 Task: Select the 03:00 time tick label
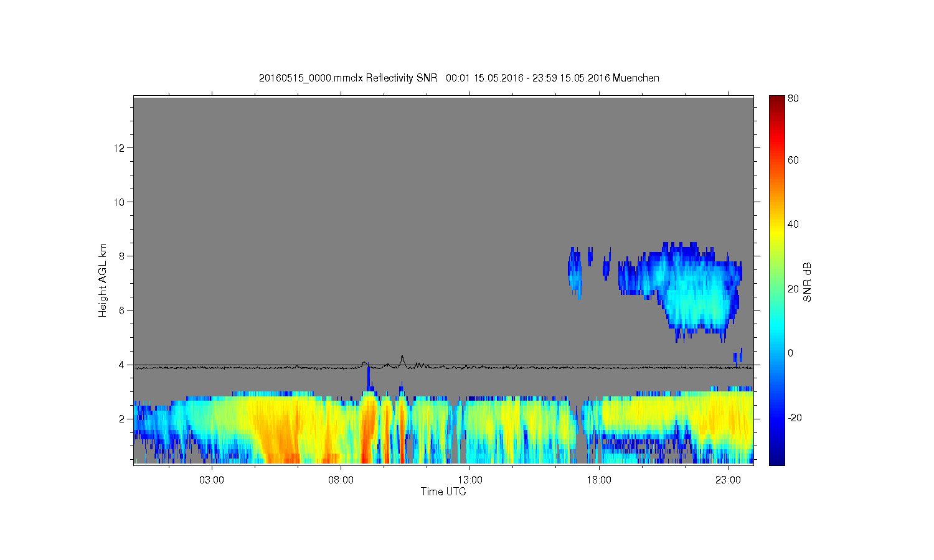click(x=212, y=480)
